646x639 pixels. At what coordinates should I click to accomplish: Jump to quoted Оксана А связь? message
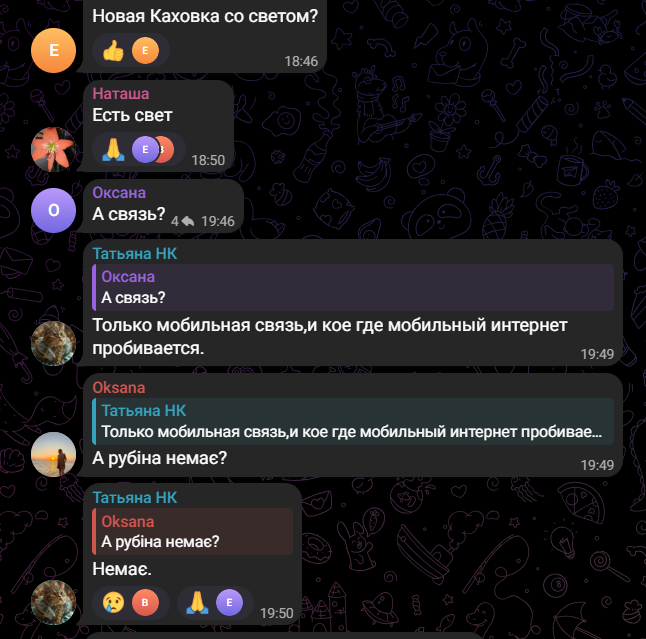click(353, 287)
